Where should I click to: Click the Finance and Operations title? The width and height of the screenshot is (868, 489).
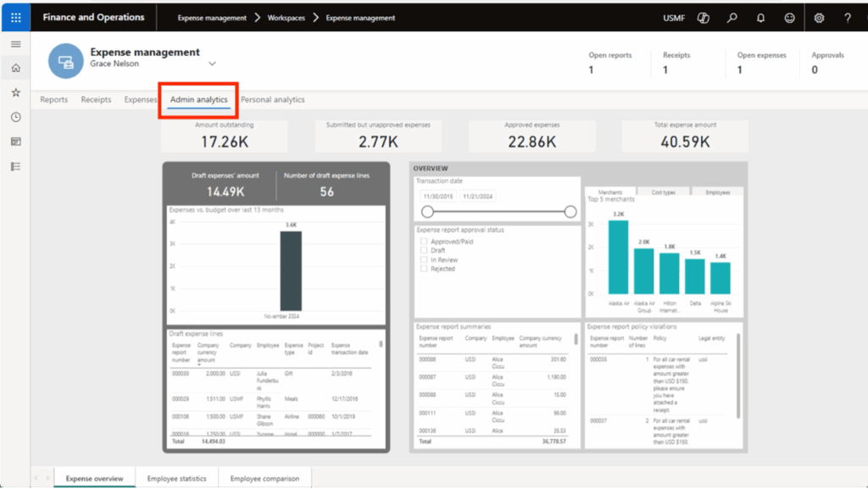point(93,17)
